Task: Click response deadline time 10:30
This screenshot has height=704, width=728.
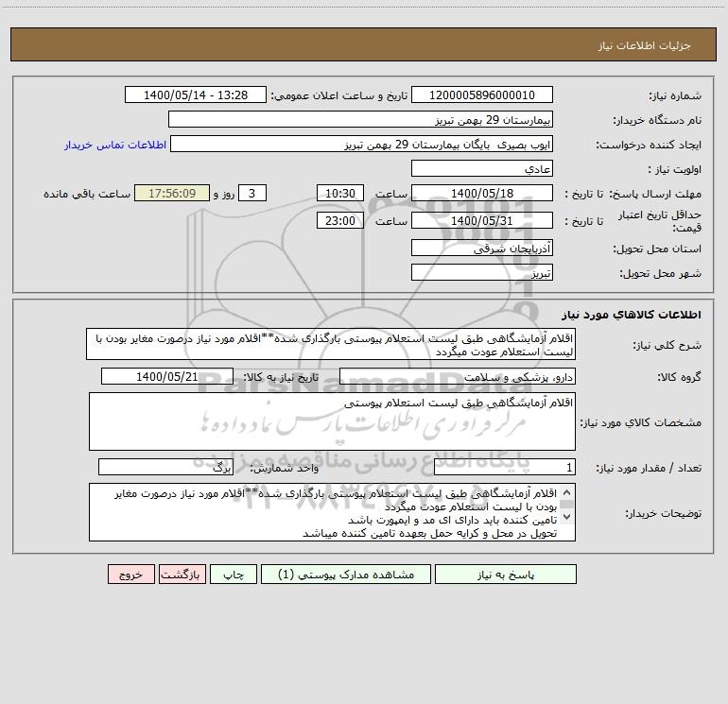Action: [x=339, y=193]
